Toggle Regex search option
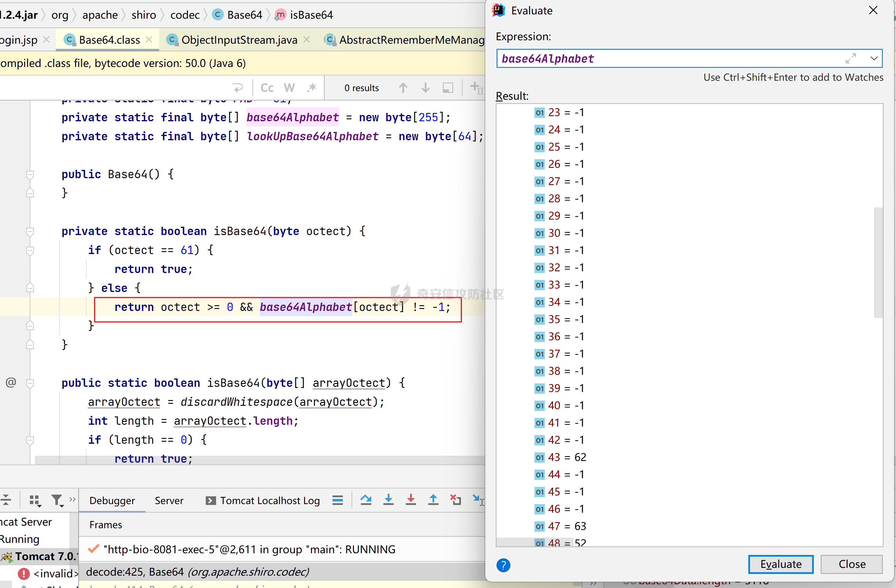 (x=311, y=88)
